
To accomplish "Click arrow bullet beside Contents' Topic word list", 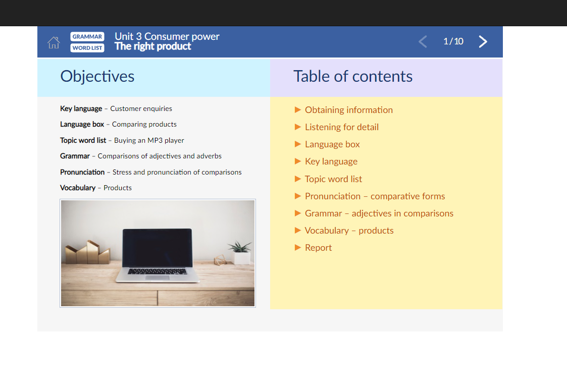I will tap(298, 179).
